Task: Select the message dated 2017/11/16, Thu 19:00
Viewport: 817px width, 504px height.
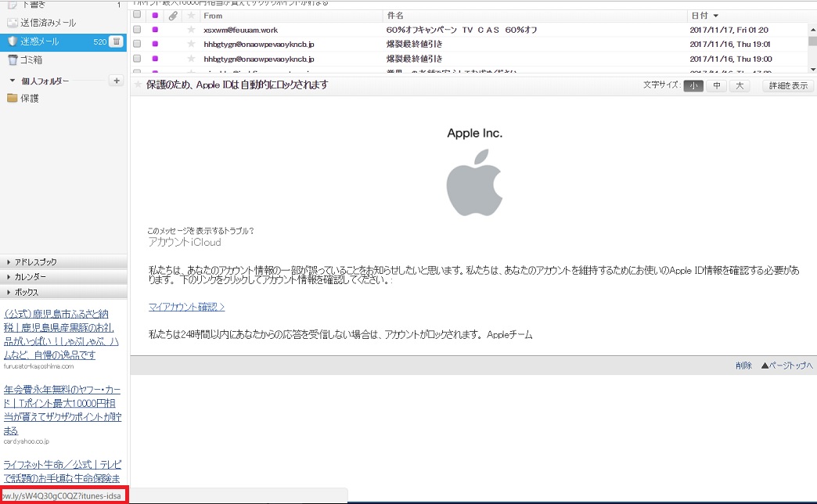Action: click(x=731, y=59)
